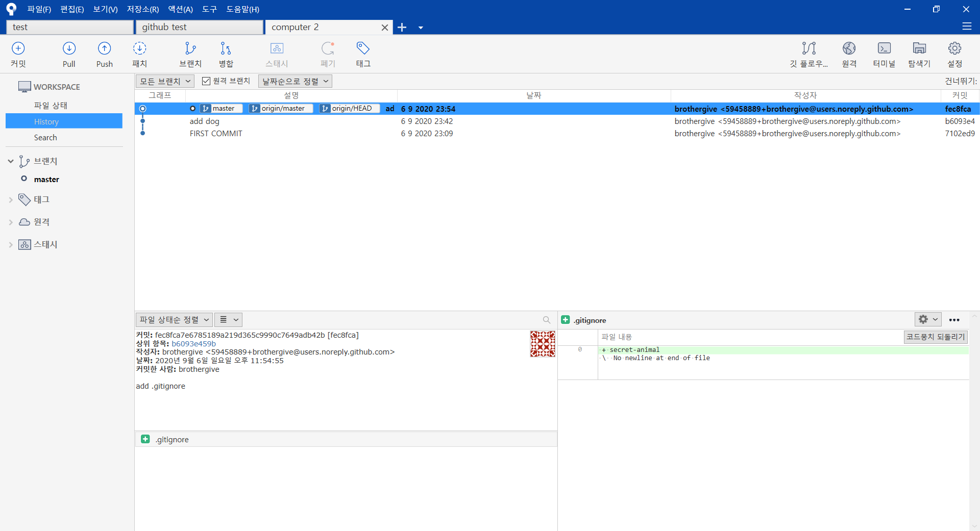Select History in the sidebar
This screenshot has height=531, width=980.
coord(64,121)
